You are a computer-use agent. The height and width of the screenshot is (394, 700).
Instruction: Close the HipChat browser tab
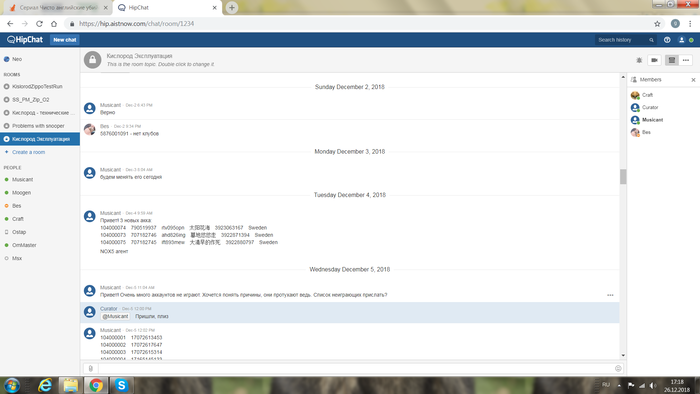214,8
